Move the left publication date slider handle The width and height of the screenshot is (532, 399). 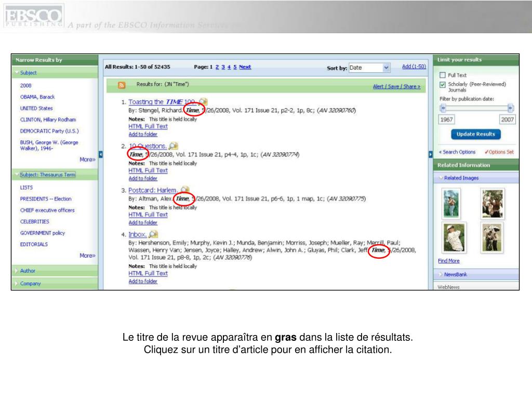[x=443, y=108]
